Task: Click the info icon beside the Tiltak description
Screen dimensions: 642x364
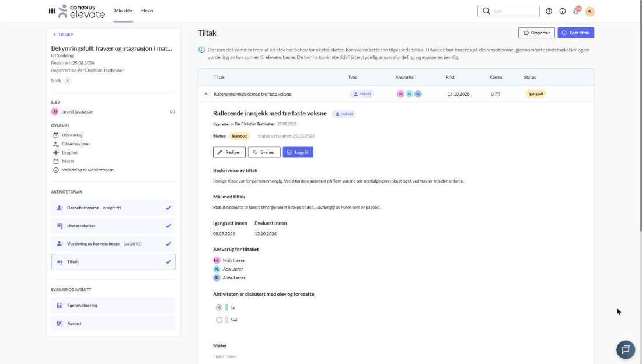Action: [x=201, y=50]
